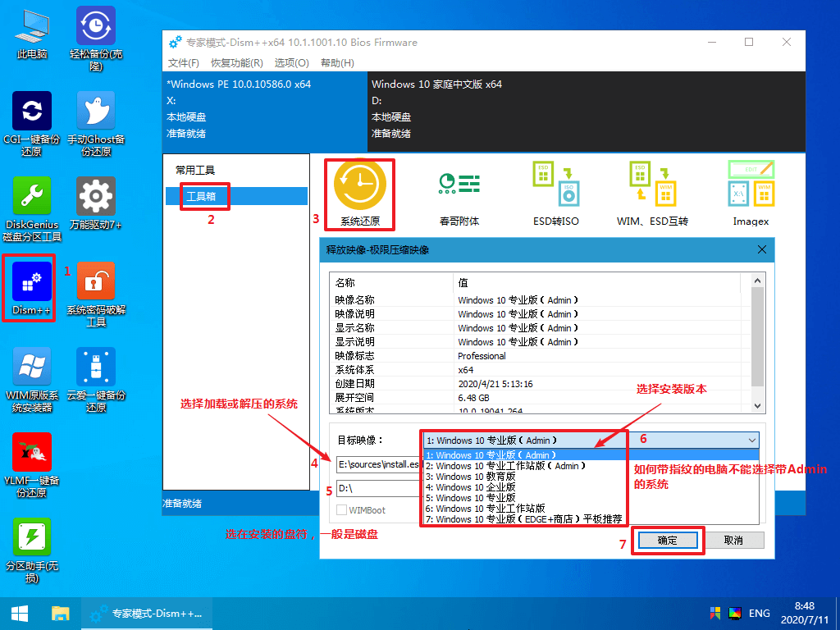Click the 取消 button
Screen dimensions: 840x630
point(733,541)
